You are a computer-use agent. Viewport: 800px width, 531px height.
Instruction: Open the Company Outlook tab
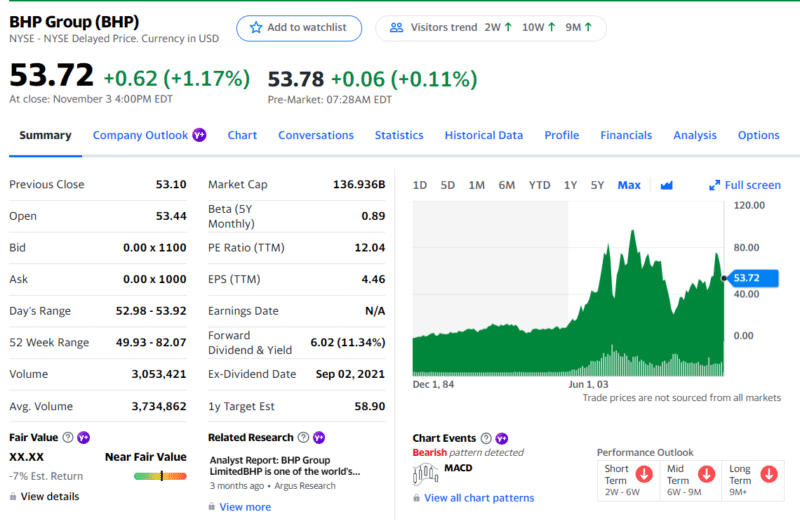pos(140,135)
